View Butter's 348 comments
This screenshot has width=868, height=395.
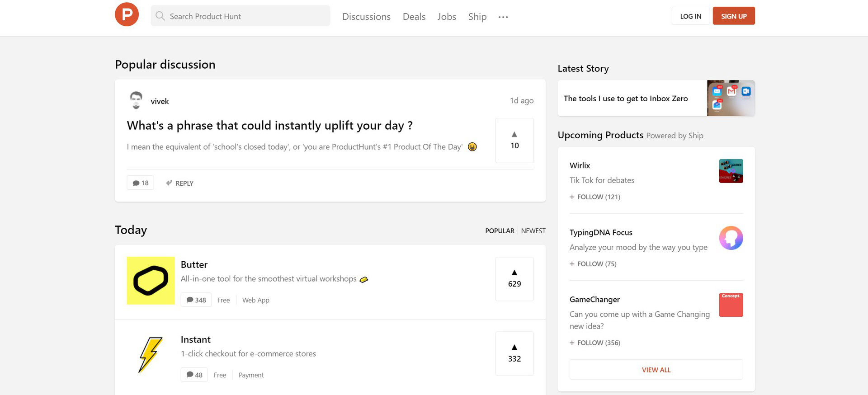click(x=196, y=300)
